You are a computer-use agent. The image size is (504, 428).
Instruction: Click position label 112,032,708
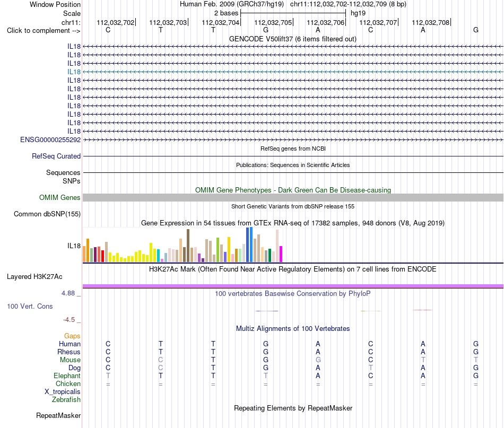[x=430, y=22]
